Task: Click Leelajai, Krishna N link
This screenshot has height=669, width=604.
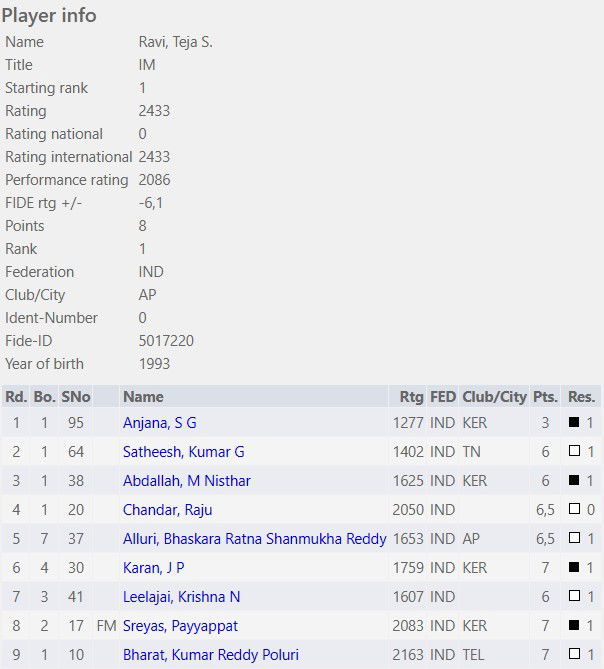Action: tap(181, 597)
